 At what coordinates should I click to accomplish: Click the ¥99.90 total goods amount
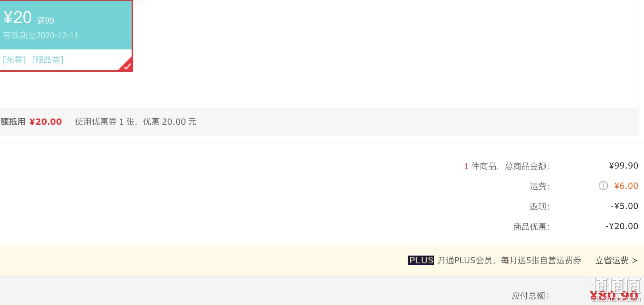coord(623,166)
